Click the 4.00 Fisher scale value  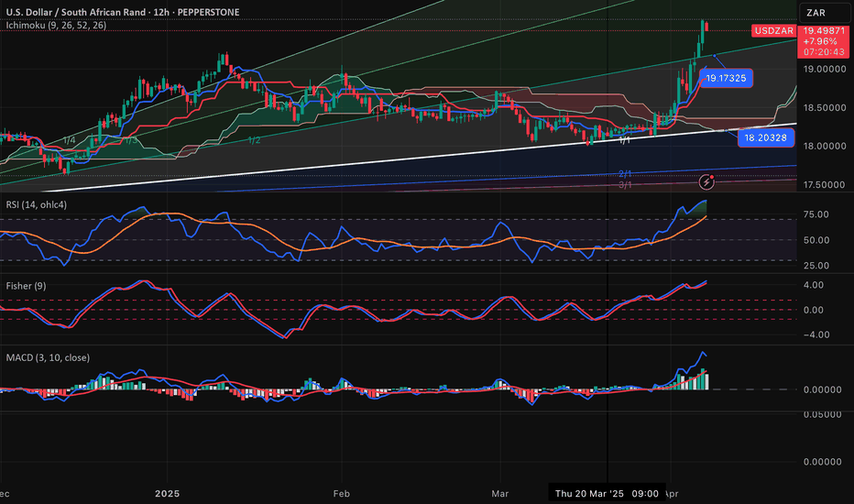coord(813,285)
